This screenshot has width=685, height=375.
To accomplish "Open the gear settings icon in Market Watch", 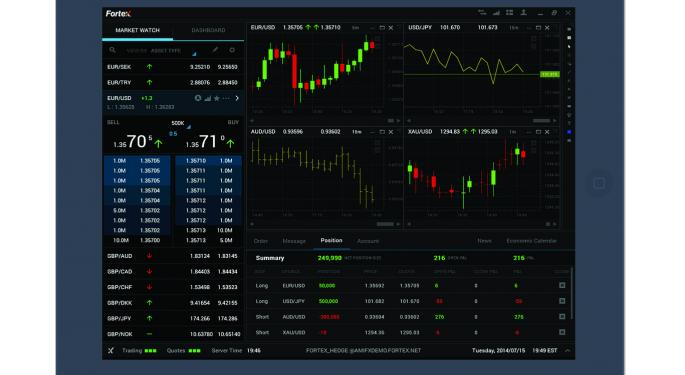I will [232, 50].
